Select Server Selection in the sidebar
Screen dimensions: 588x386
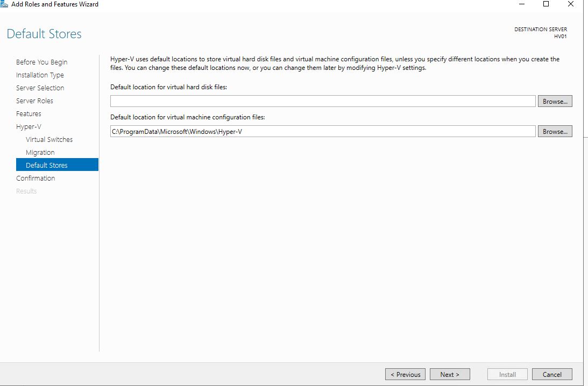(40, 88)
